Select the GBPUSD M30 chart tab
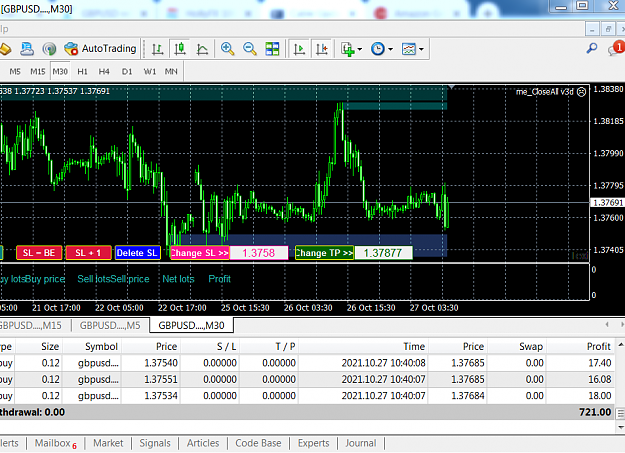The image size is (625, 453). [x=191, y=325]
